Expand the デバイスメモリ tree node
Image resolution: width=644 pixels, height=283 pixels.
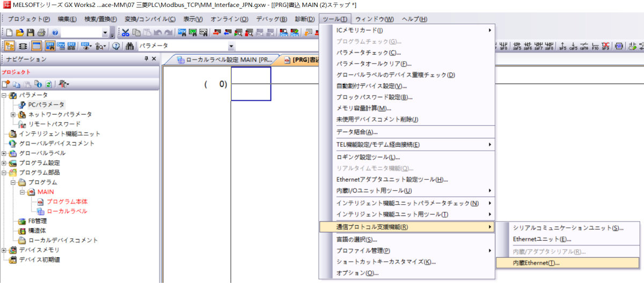click(4, 250)
